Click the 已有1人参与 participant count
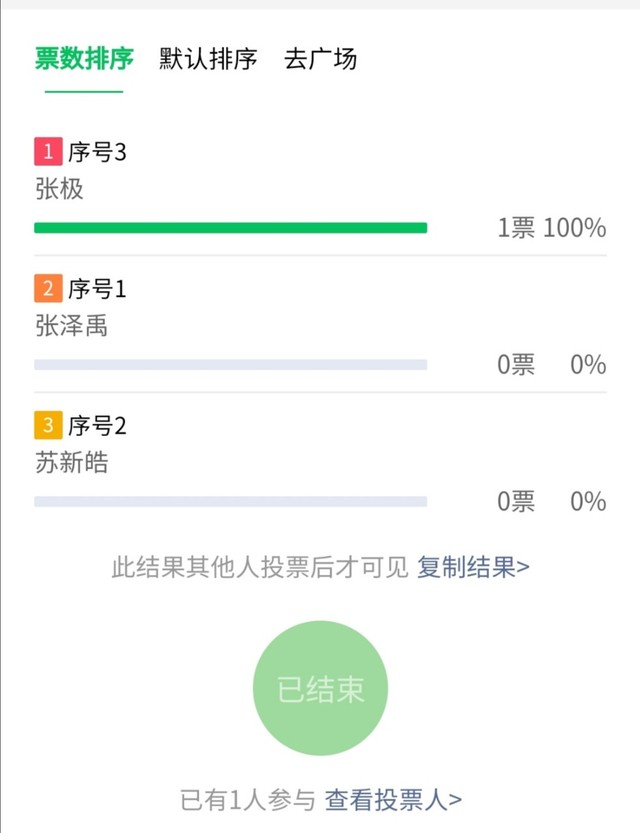 click(x=247, y=800)
